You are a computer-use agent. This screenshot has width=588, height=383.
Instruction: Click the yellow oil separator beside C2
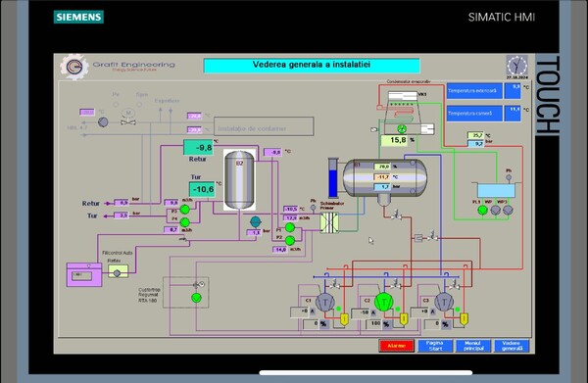404,319
